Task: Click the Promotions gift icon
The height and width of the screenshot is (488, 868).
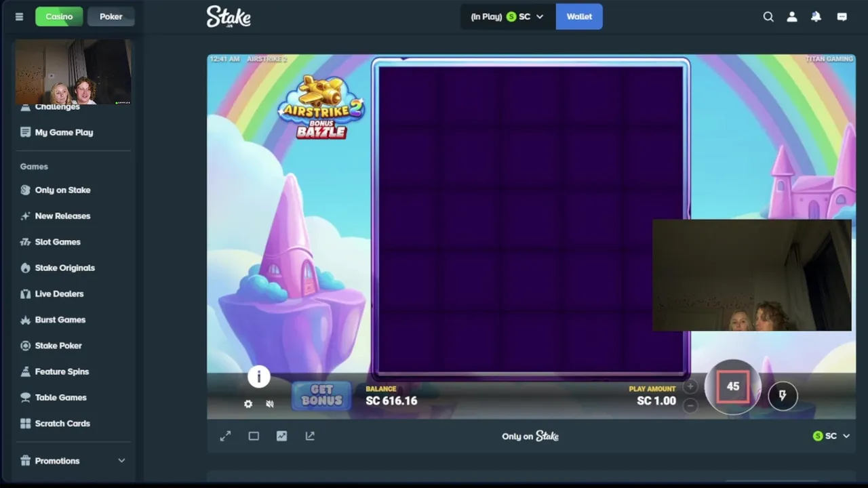Action: (25, 461)
